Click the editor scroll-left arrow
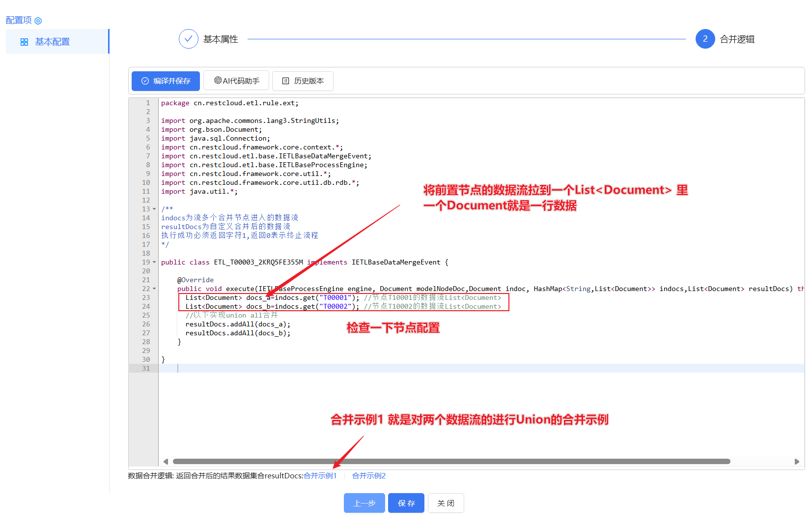The height and width of the screenshot is (529, 812). pos(166,462)
